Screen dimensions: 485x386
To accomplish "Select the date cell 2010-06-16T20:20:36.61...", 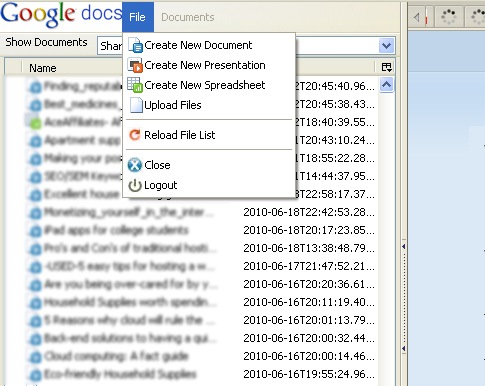I will click(x=309, y=284).
